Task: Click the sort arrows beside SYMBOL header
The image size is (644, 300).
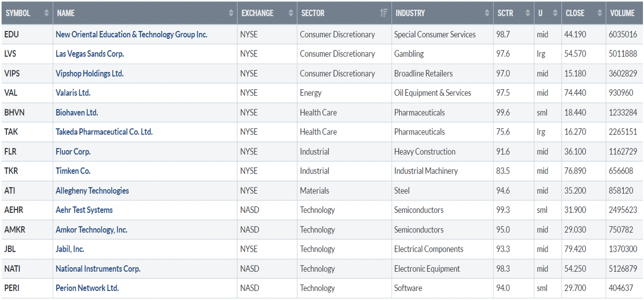Action: click(x=46, y=13)
